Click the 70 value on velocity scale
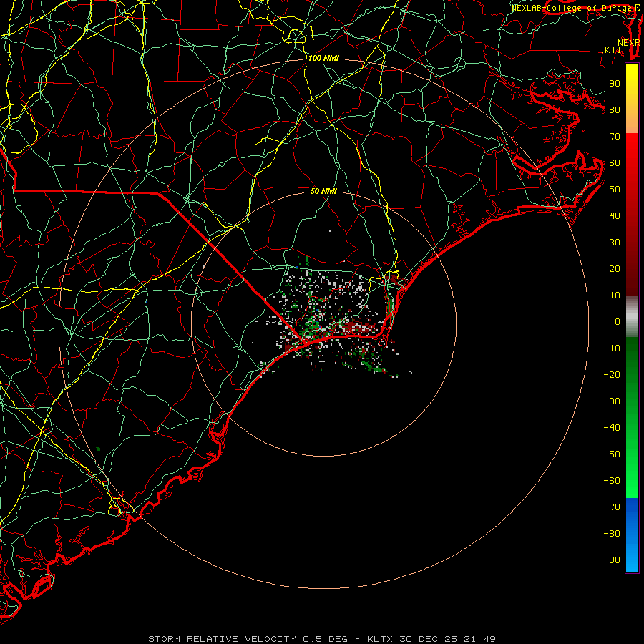This screenshot has width=644, height=644. tap(615, 137)
